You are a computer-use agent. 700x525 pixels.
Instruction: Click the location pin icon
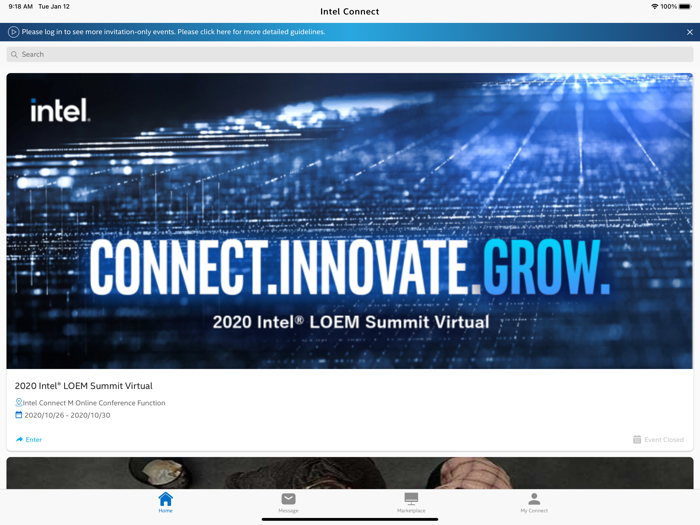(x=19, y=402)
